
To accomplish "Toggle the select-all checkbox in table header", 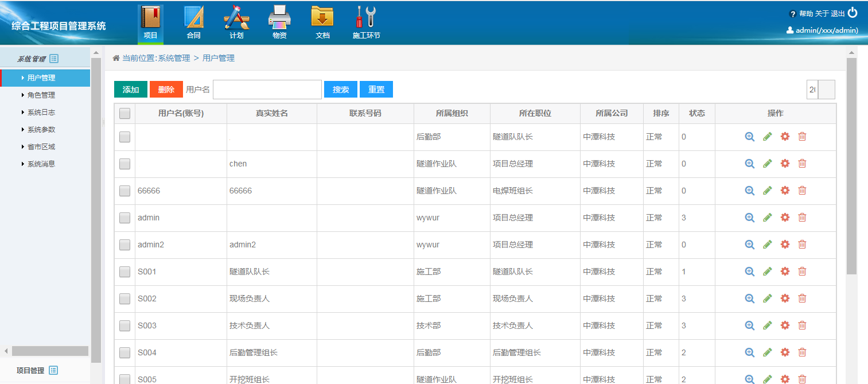I will (124, 114).
